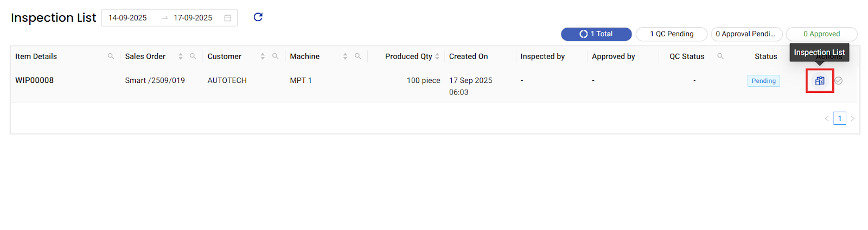Open the QC Status column filter search
The height and width of the screenshot is (230, 868).
[720, 56]
